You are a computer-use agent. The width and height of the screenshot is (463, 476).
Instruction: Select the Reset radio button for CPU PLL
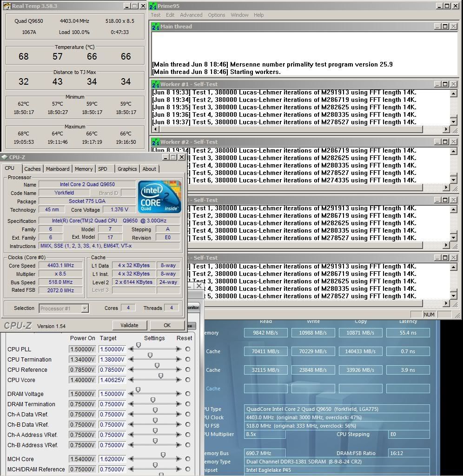click(188, 349)
